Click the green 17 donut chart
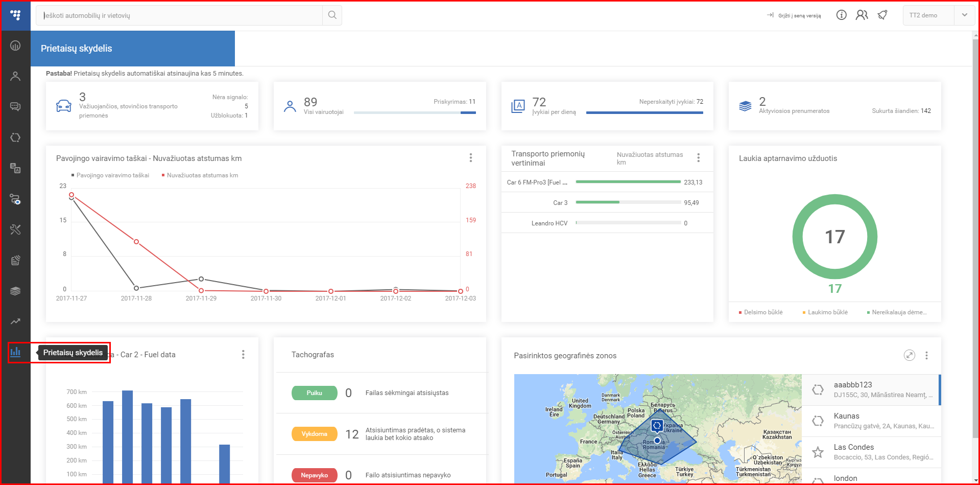The width and height of the screenshot is (980, 485). tap(835, 237)
